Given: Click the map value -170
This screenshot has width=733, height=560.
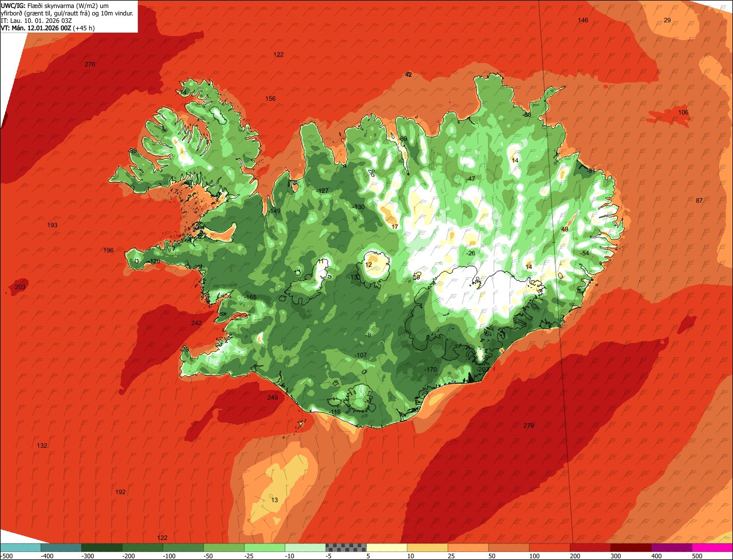Looking at the screenshot, I should [x=430, y=369].
